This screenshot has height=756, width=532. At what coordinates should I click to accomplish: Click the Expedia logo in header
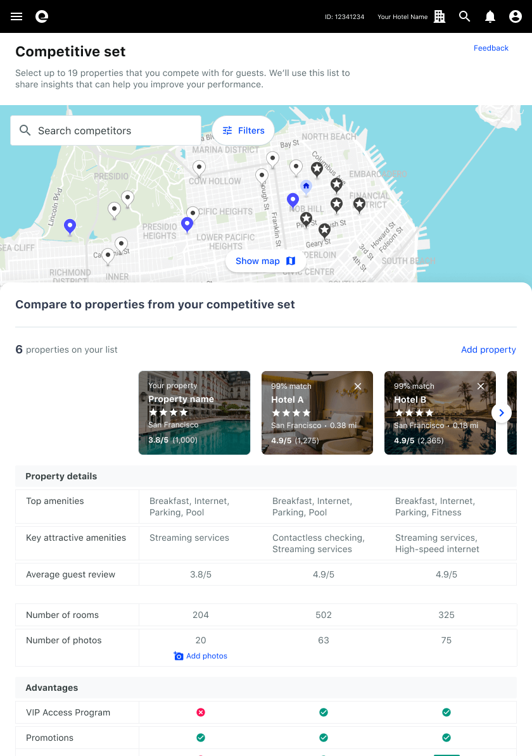pyautogui.click(x=42, y=16)
